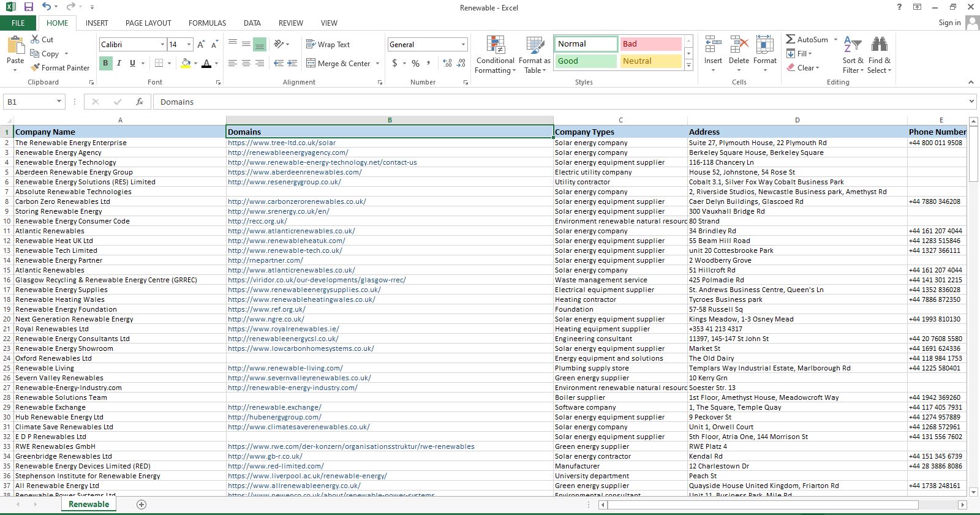Click the AutoSum sigma icon

click(x=791, y=39)
